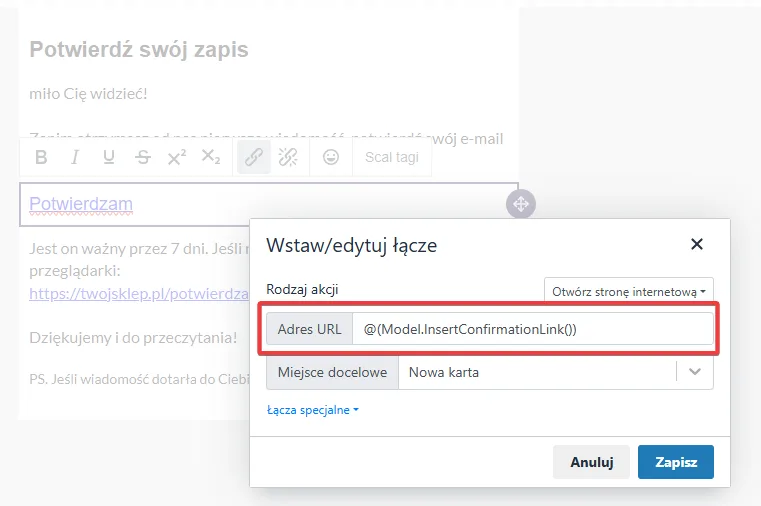Open the twojsklep.pl confirmation link
The image size is (761, 506).
coord(139,294)
